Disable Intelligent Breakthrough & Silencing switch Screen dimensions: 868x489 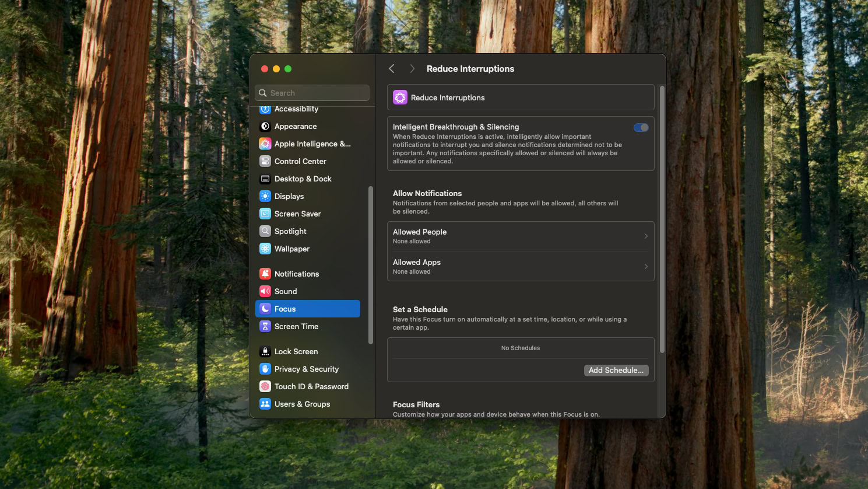[x=641, y=128]
